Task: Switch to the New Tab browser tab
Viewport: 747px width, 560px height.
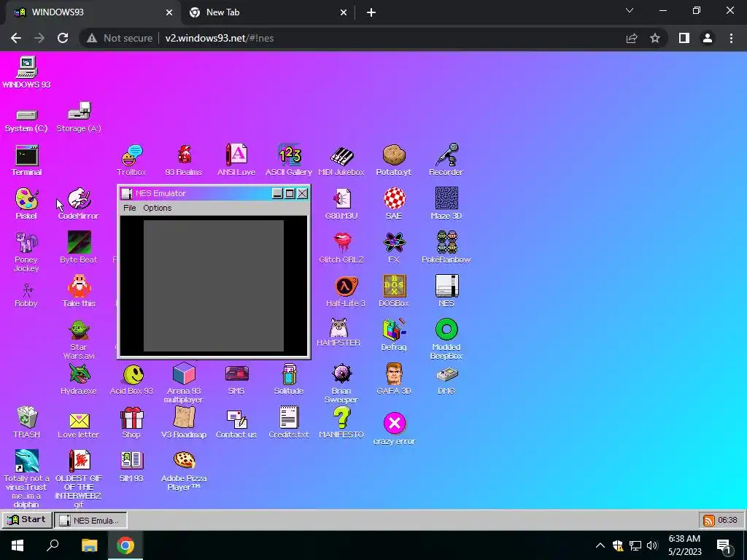Action: pyautogui.click(x=268, y=13)
